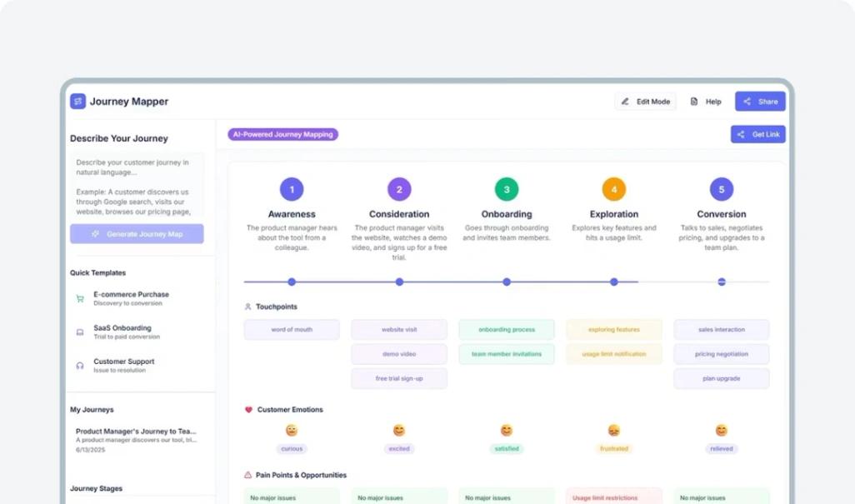Click the frustrated emotion tag
Image resolution: width=855 pixels, height=504 pixels.
coord(614,449)
